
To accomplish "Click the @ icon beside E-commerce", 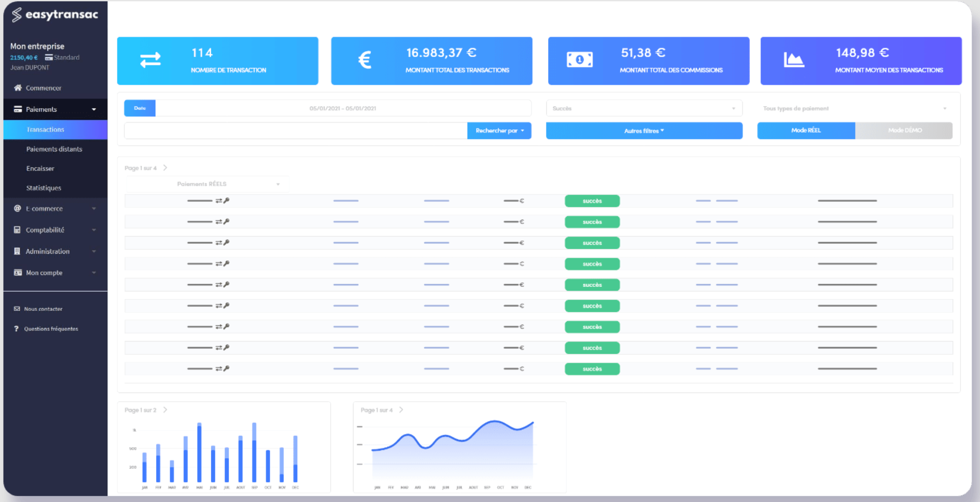I will (17, 209).
